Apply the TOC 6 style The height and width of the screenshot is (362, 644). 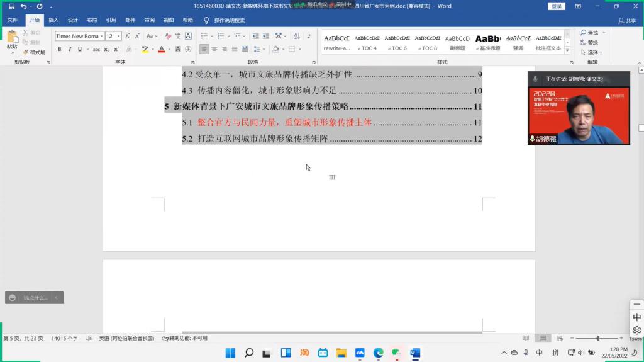pyautogui.click(x=397, y=42)
